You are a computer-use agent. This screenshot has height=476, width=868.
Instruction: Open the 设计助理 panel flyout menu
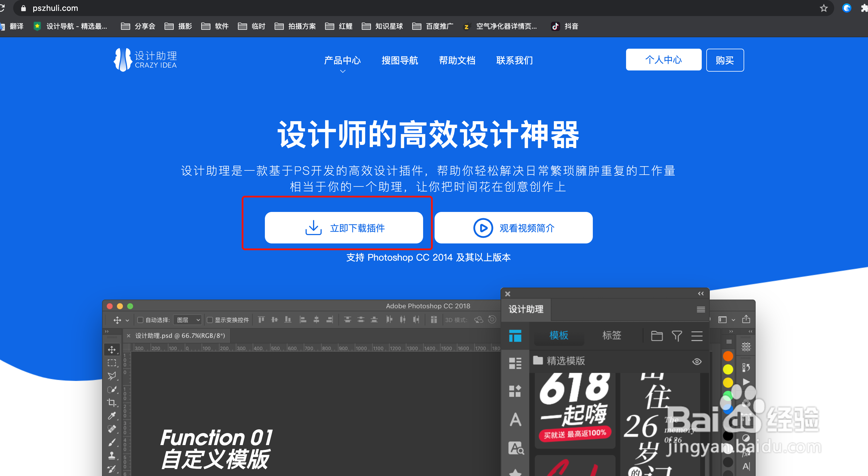[701, 309]
